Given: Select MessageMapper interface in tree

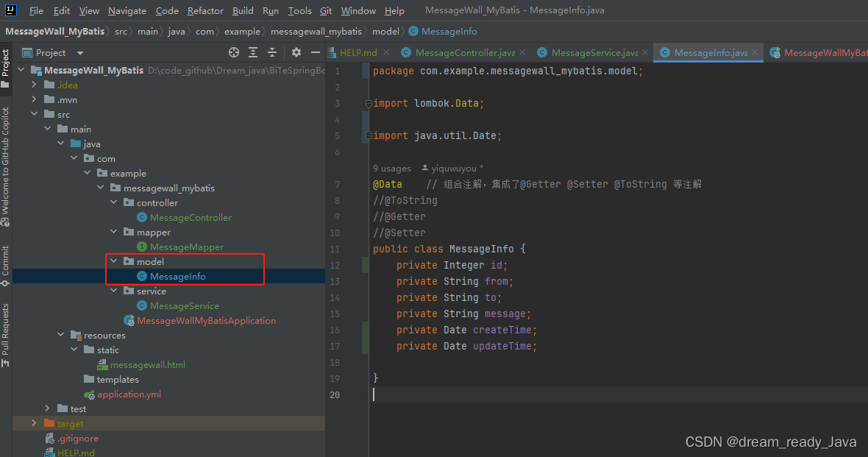Looking at the screenshot, I should [x=180, y=247].
